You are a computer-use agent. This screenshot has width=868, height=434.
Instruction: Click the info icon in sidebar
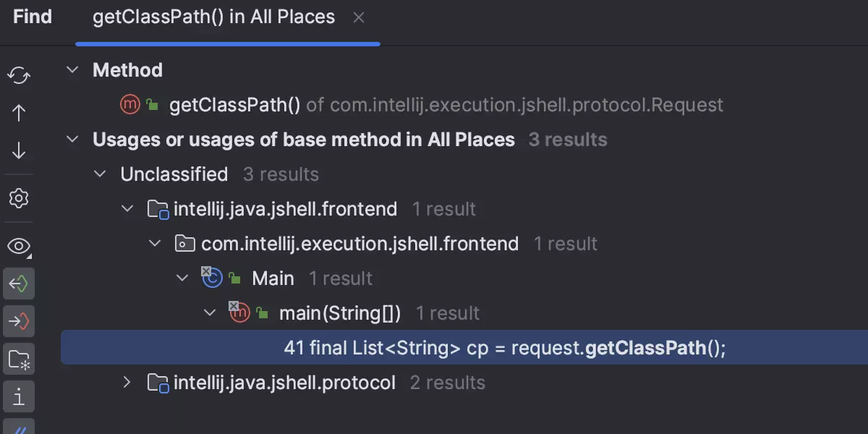pos(19,396)
